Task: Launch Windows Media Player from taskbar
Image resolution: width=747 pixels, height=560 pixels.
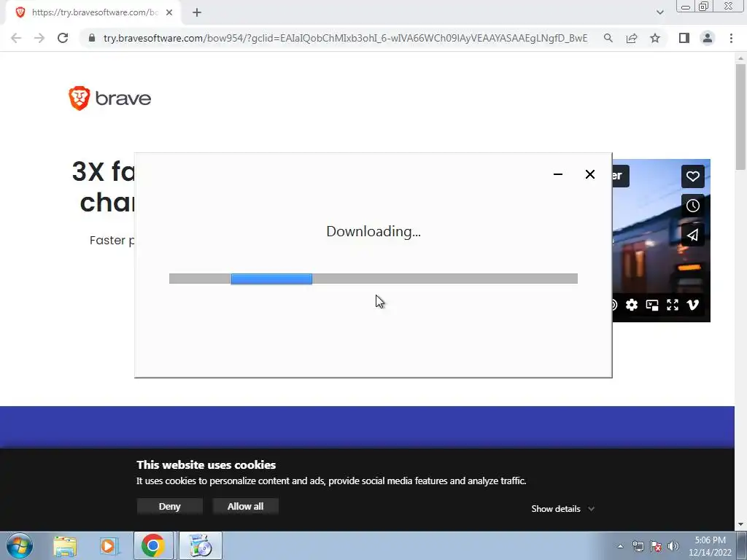Action: [109, 545]
